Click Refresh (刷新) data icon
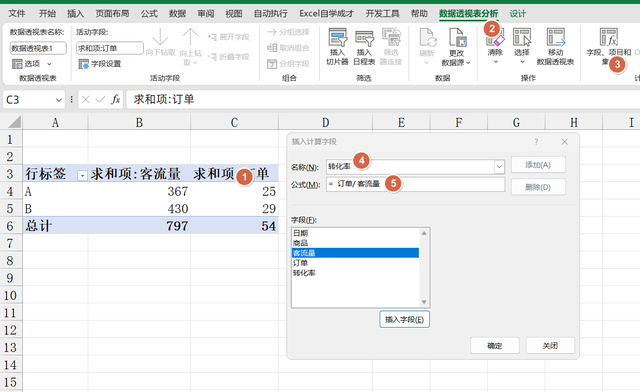640x392 pixels. pyautogui.click(x=427, y=38)
